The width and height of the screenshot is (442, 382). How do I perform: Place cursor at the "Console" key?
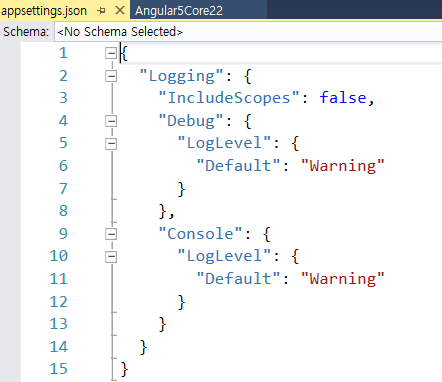click(200, 234)
